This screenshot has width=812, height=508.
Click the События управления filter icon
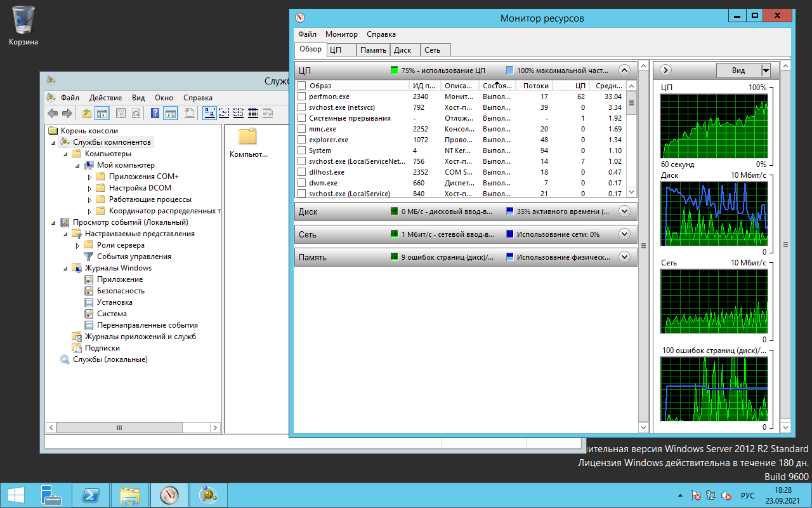tap(89, 257)
